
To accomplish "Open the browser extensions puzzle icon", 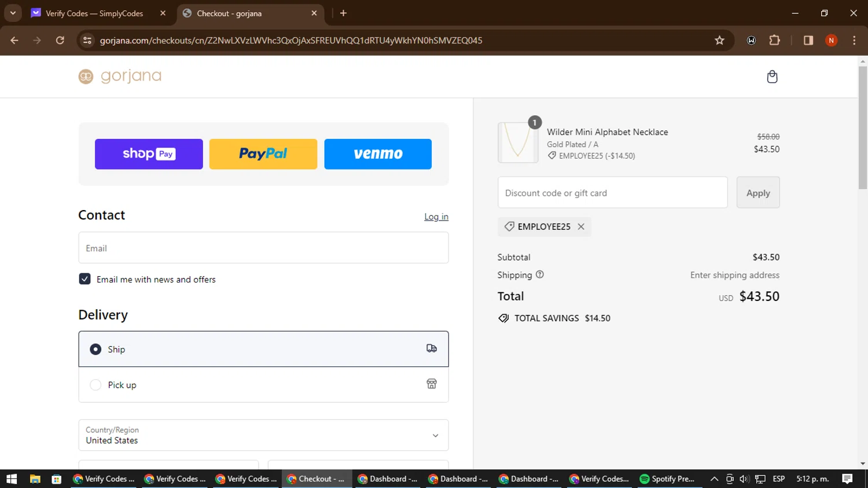I will point(775,41).
